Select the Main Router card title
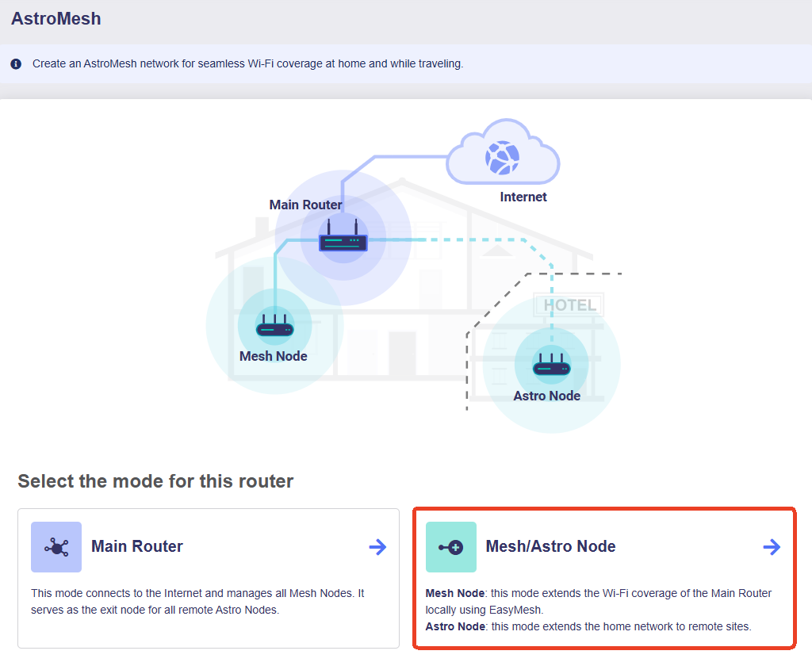Screen dimensions: 812x666 137,546
